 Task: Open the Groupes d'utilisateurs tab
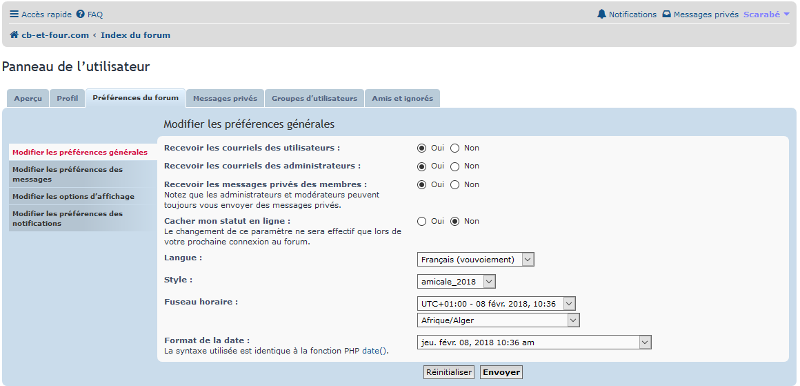[314, 98]
